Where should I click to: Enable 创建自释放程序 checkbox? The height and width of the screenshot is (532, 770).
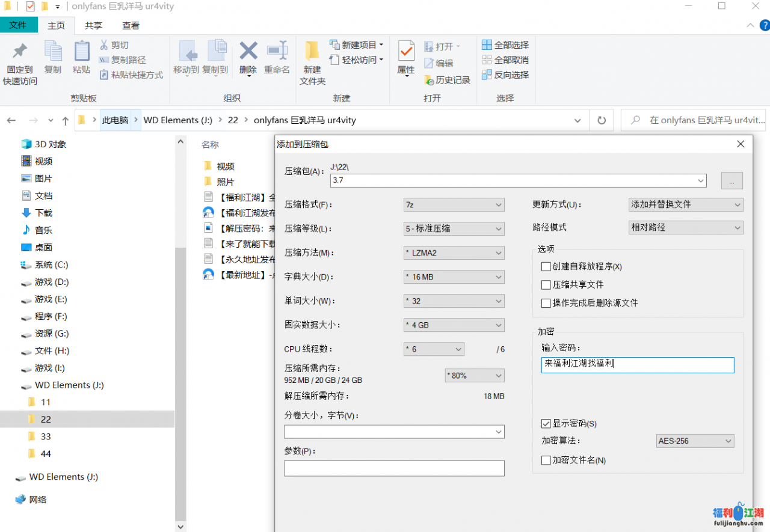click(546, 266)
